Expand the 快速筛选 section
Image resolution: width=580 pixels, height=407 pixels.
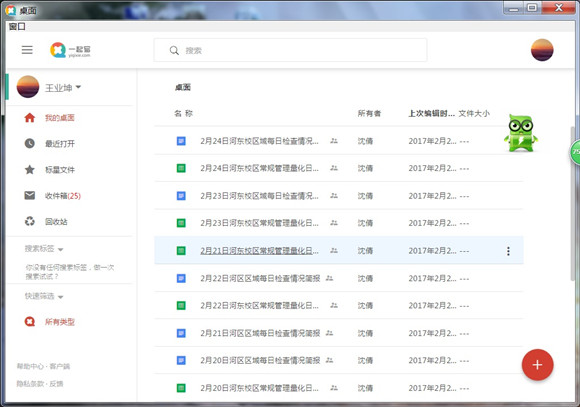pos(44,296)
